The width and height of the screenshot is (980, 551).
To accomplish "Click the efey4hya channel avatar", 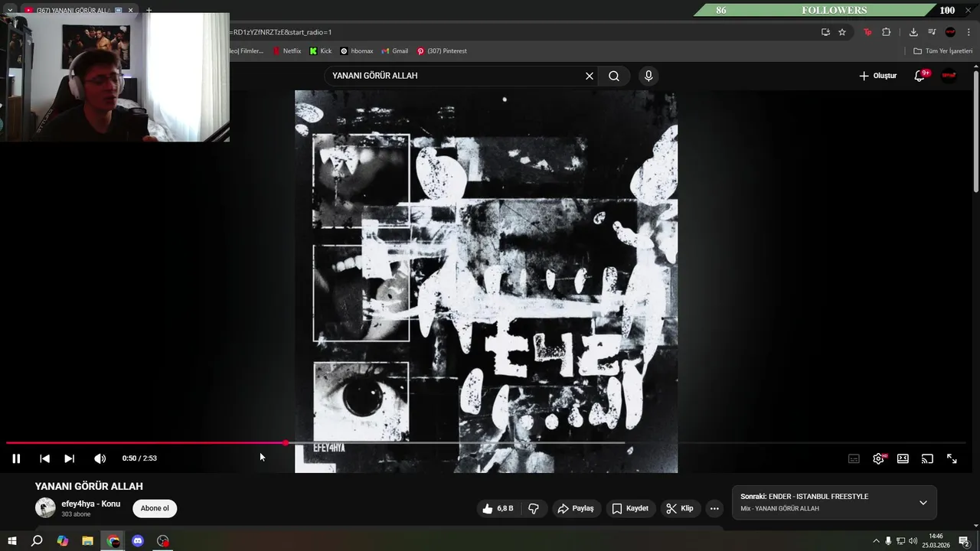I will pyautogui.click(x=45, y=507).
